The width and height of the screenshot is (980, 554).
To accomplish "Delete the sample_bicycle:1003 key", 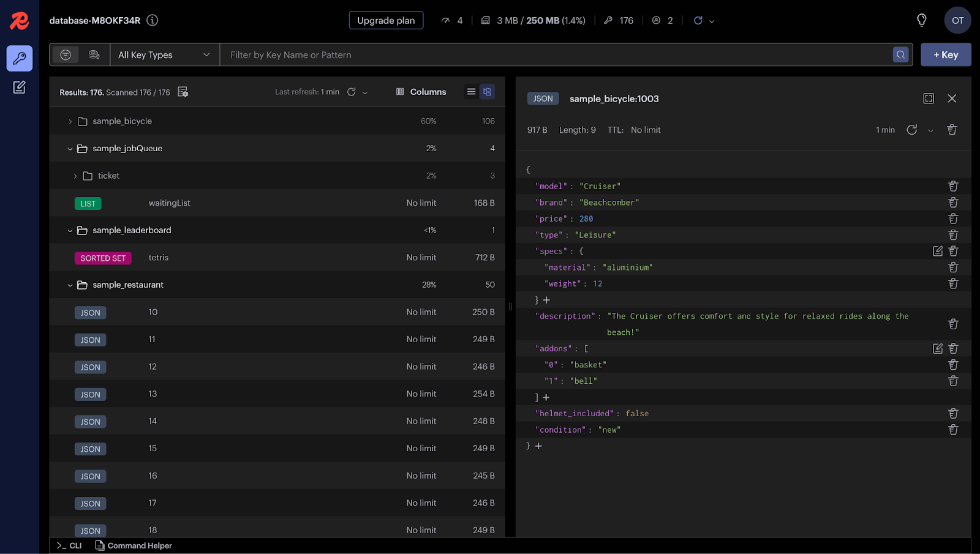I will [x=952, y=130].
